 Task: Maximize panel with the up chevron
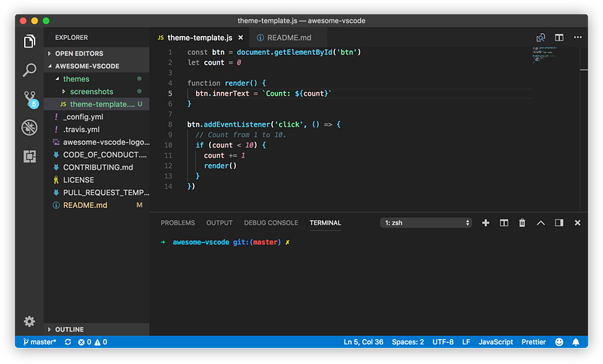pyautogui.click(x=540, y=223)
